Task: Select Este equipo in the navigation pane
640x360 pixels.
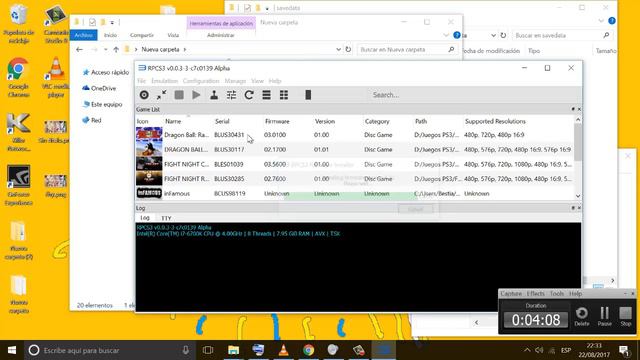Action: click(x=102, y=104)
